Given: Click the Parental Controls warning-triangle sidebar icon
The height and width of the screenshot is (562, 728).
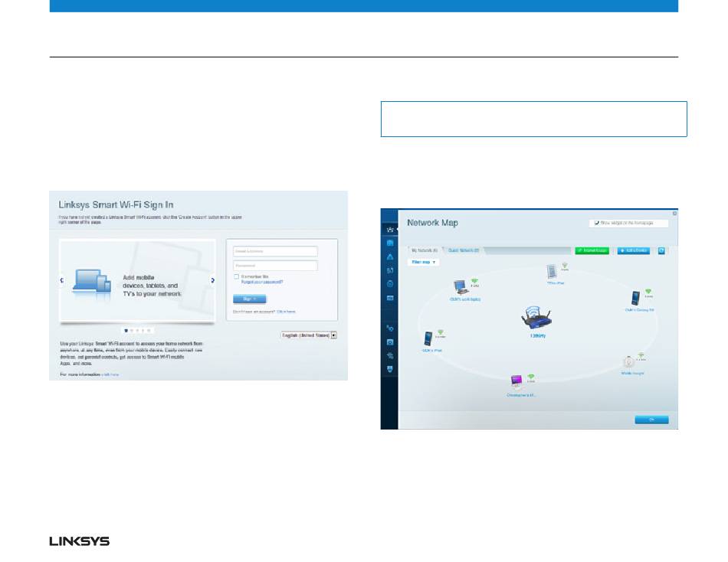Looking at the screenshot, I should tap(390, 256).
